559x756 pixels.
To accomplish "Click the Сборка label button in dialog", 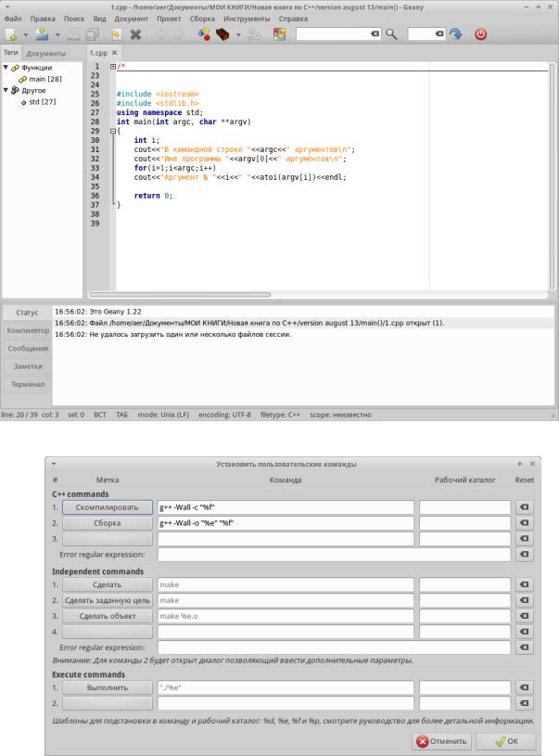I will (x=107, y=523).
